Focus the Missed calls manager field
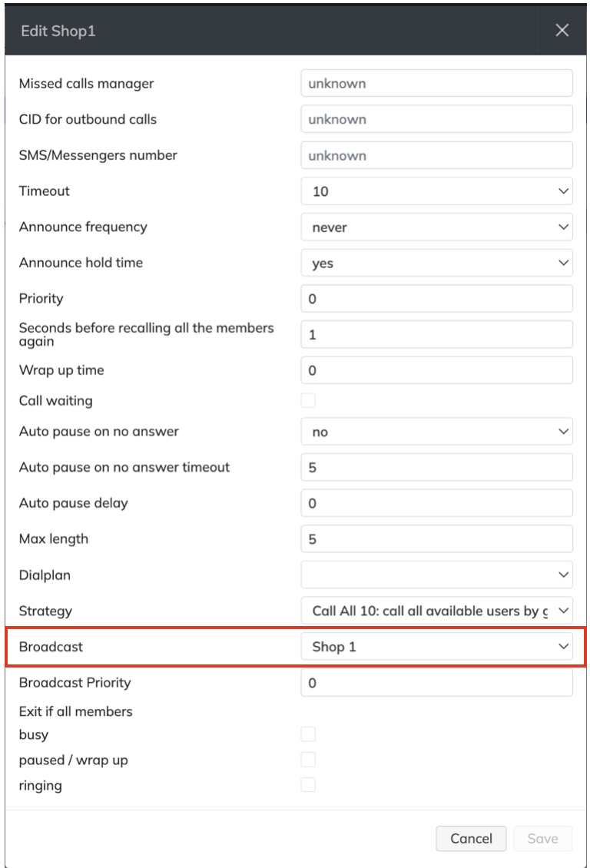590x868 pixels. 436,84
